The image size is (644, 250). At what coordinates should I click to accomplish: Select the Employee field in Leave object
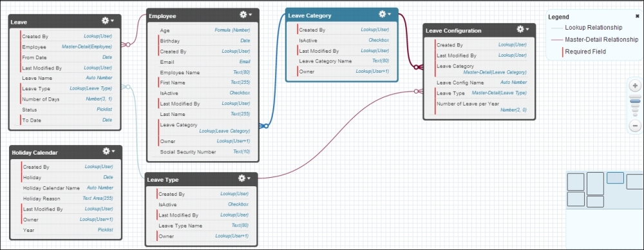coord(66,47)
